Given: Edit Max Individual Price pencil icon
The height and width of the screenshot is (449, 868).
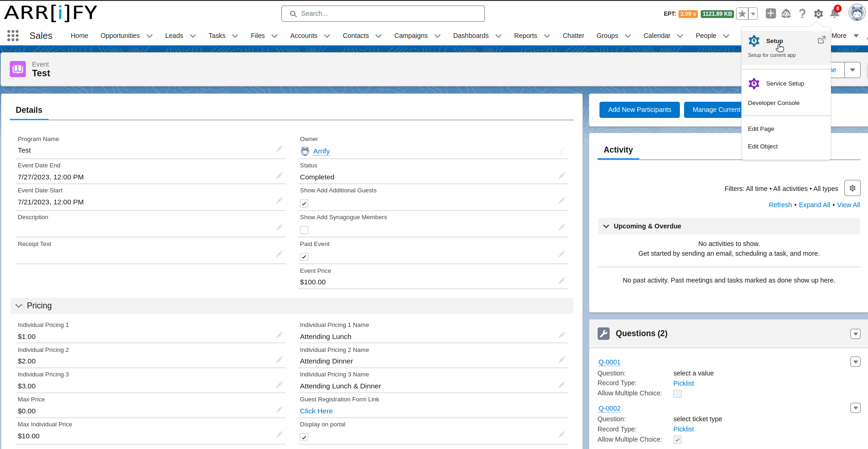Looking at the screenshot, I should (x=279, y=435).
